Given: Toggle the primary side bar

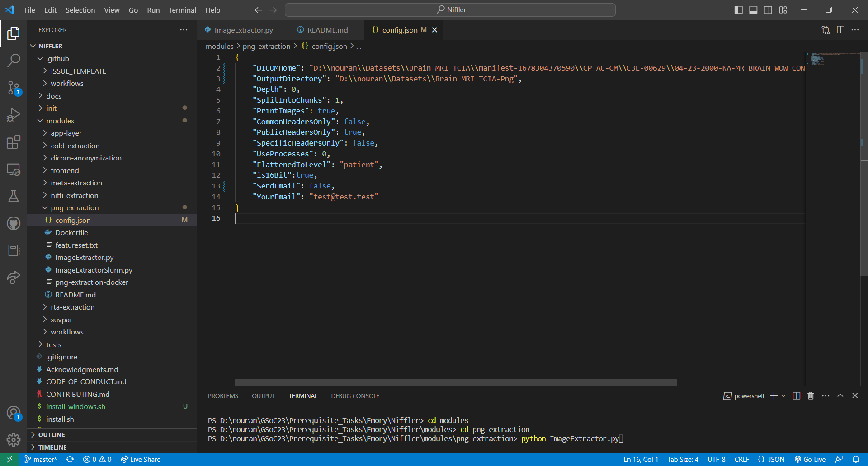Looking at the screenshot, I should [738, 9].
